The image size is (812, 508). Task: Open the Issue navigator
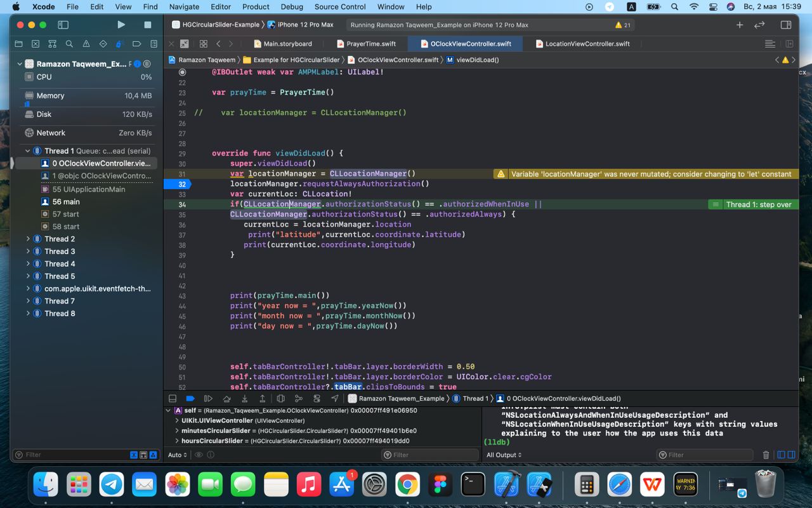pos(86,44)
